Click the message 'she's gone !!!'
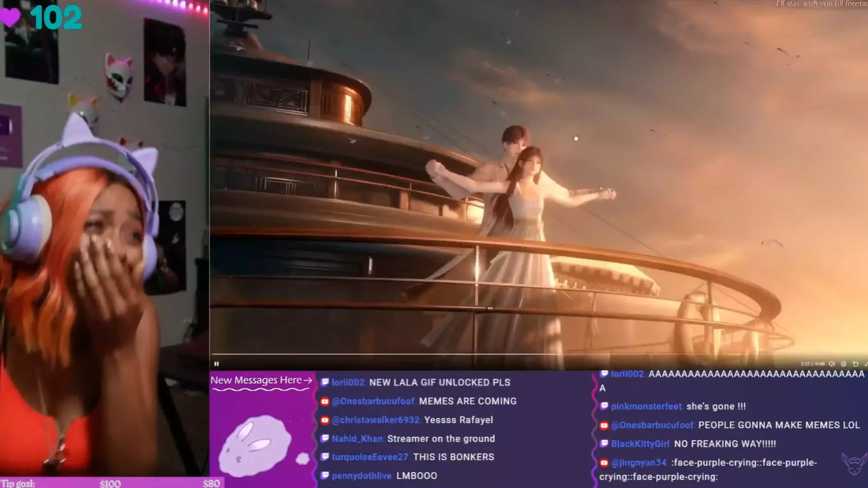Viewport: 868px width, 488px height. coord(716,406)
